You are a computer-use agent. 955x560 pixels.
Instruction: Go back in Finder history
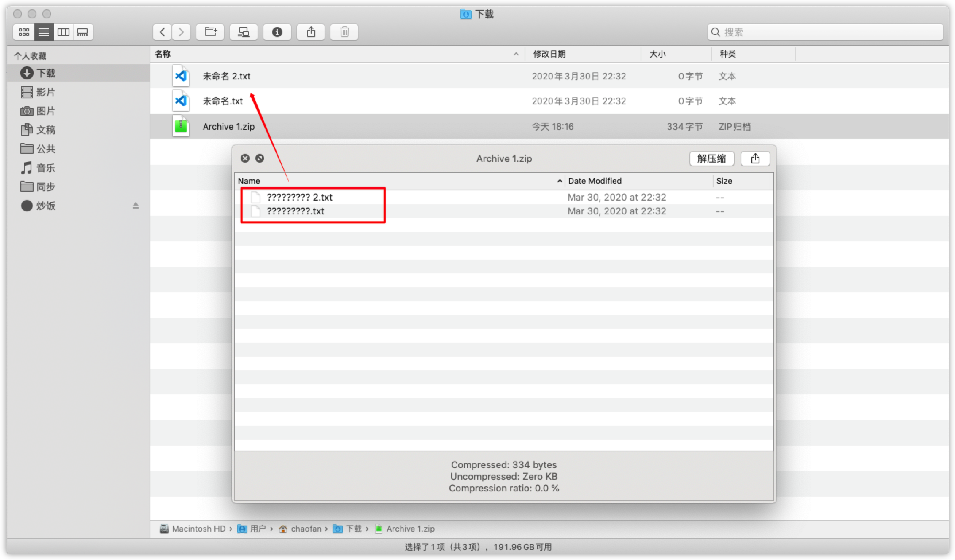click(162, 32)
